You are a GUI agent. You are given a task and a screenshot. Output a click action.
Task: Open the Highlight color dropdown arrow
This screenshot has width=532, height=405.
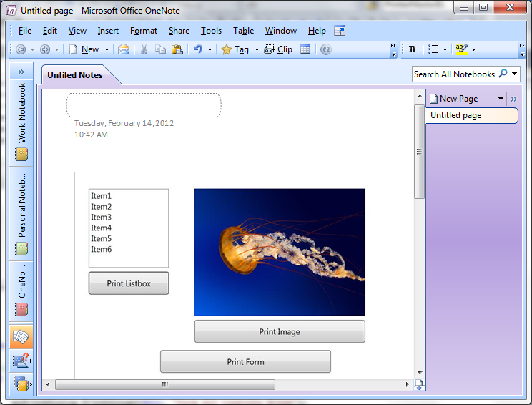click(473, 49)
